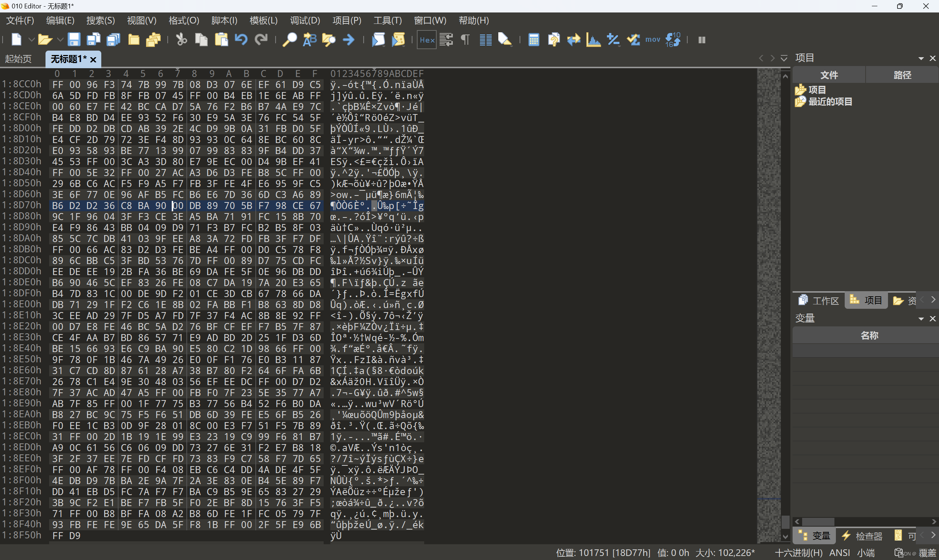Open the Replace tool icon
939x560 pixels.
pos(309,40)
